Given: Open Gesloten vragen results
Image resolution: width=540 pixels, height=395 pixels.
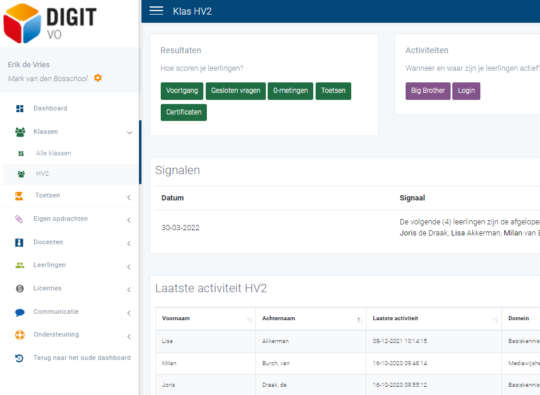Looking at the screenshot, I should tap(236, 91).
